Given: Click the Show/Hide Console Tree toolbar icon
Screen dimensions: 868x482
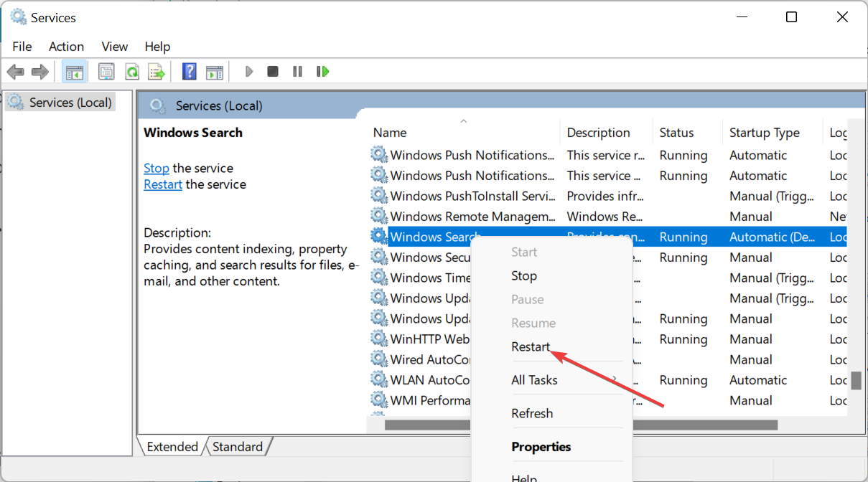Looking at the screenshot, I should pos(74,72).
